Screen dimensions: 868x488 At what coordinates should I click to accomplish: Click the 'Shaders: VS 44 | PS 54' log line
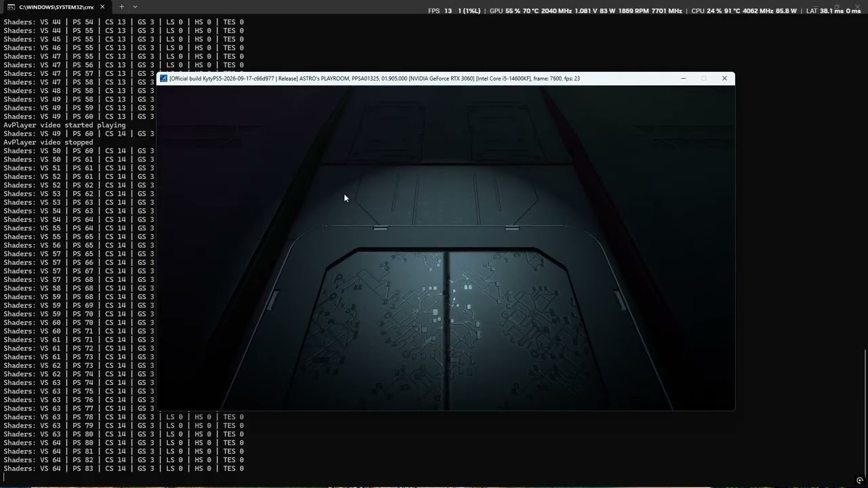tap(123, 22)
